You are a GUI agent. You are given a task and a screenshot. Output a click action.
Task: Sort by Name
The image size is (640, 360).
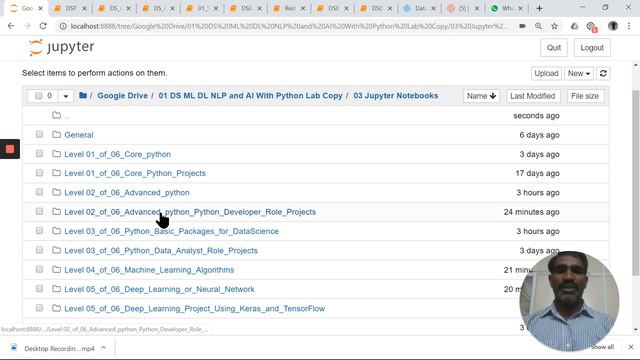pyautogui.click(x=481, y=96)
